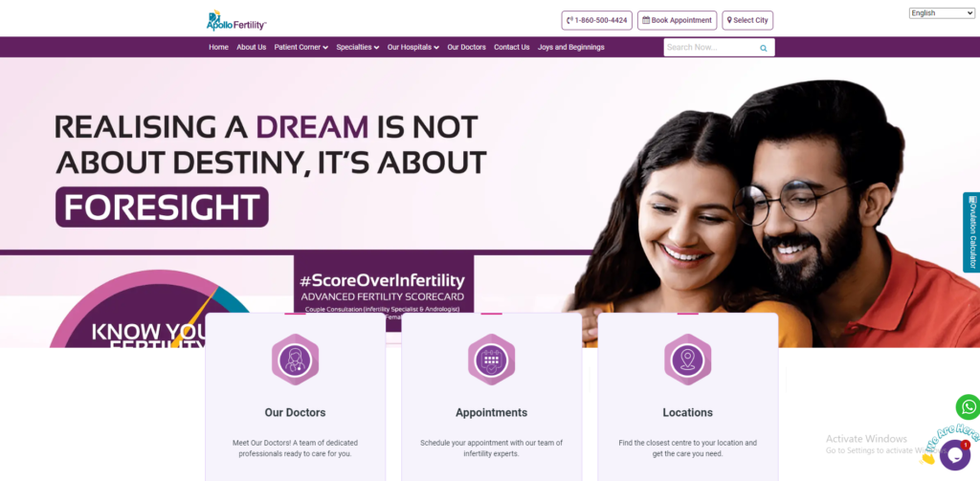This screenshot has width=980, height=481.
Task: Click the Select City button
Action: coord(747,21)
